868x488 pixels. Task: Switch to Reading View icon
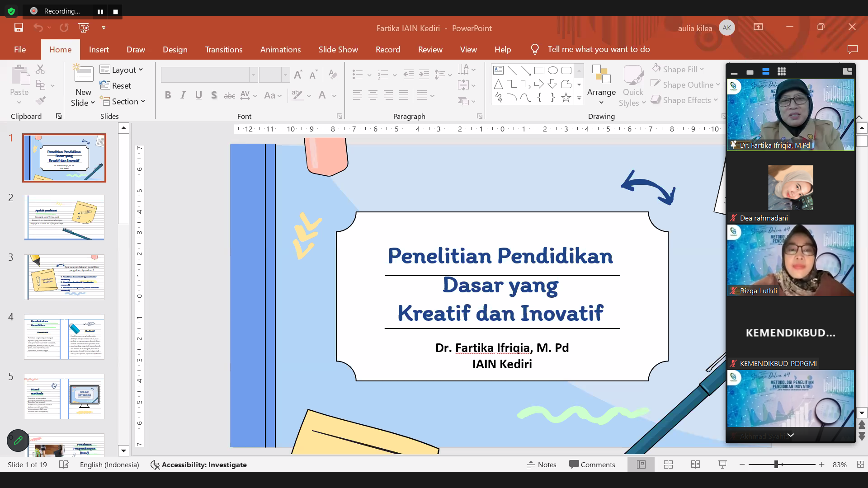695,465
